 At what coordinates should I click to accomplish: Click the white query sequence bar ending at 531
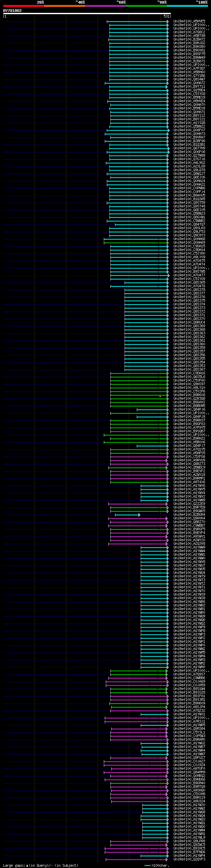point(87,14)
